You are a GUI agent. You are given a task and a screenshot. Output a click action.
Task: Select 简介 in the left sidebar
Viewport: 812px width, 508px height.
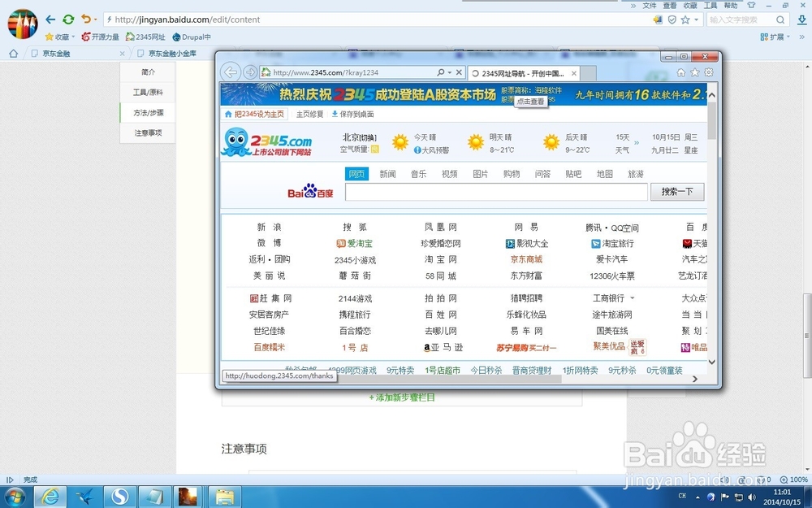point(148,72)
